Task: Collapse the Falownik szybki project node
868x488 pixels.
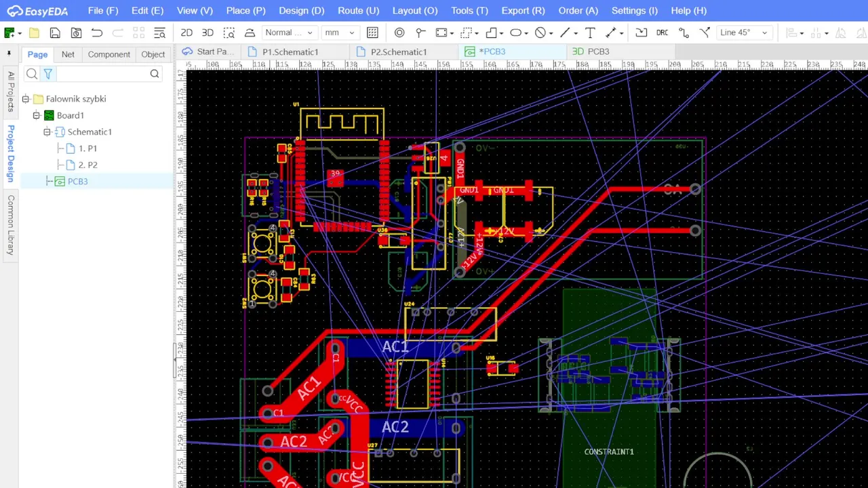Action: [26, 99]
